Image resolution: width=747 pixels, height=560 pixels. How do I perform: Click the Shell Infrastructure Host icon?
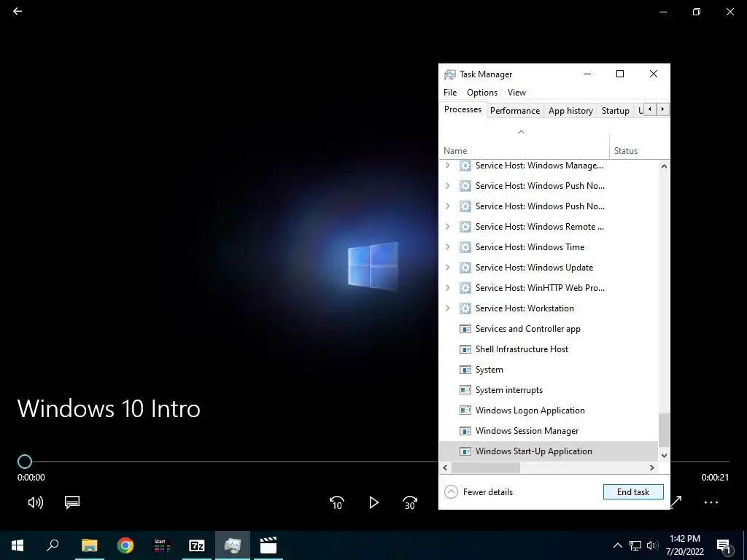pos(465,349)
